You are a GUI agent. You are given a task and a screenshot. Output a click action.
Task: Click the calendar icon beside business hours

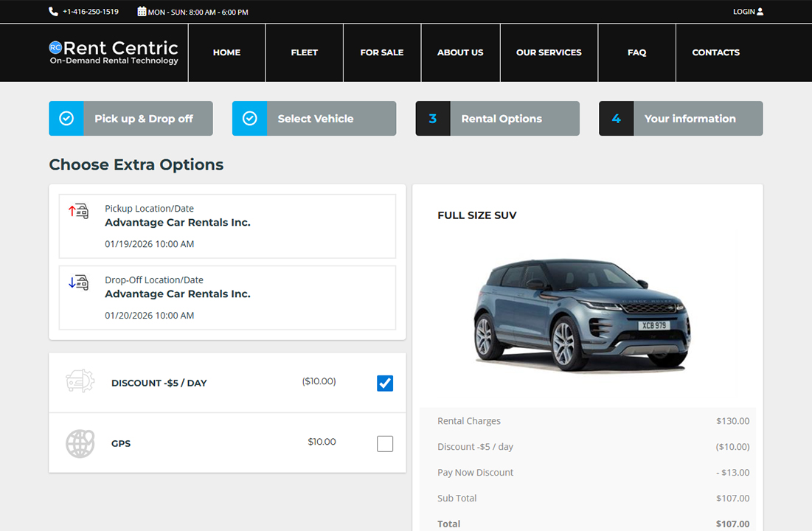[142, 11]
